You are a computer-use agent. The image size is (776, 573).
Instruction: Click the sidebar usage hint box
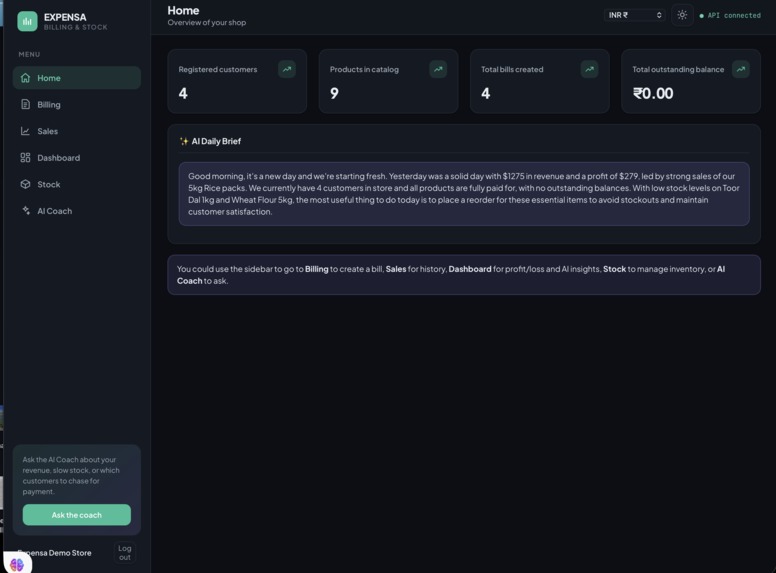[x=464, y=275]
